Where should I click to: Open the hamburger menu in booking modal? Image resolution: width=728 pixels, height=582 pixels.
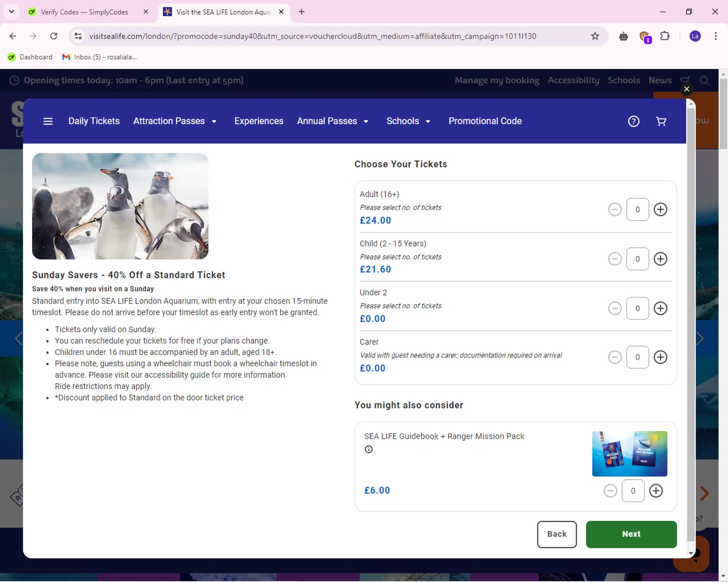click(x=48, y=121)
